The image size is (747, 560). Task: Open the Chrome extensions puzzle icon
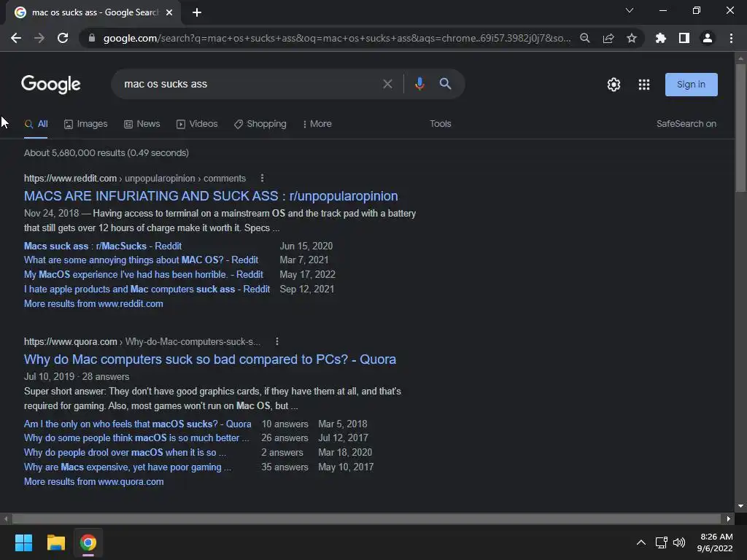pyautogui.click(x=661, y=38)
